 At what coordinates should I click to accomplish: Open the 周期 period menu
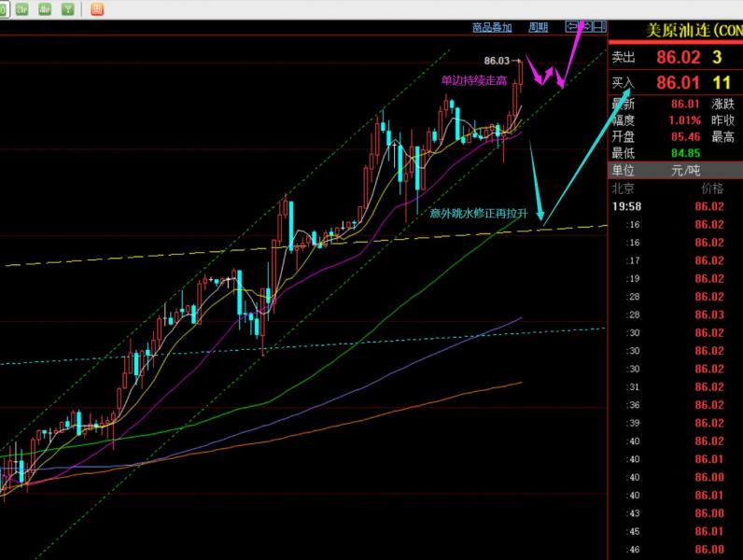539,28
